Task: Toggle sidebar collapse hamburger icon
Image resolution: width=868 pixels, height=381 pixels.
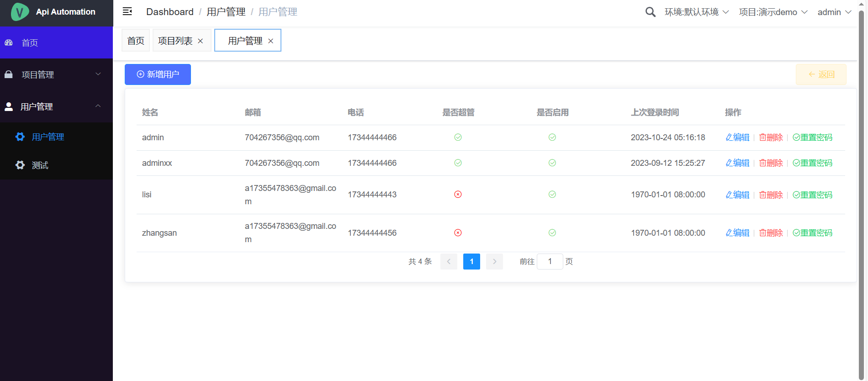Action: (x=127, y=11)
